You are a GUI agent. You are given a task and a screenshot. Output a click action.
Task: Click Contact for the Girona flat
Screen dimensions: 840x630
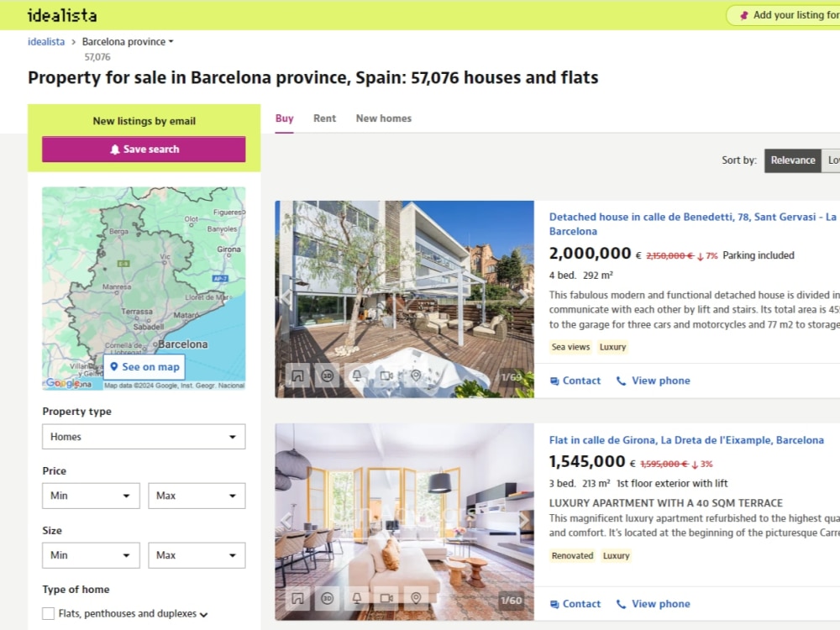click(x=575, y=604)
